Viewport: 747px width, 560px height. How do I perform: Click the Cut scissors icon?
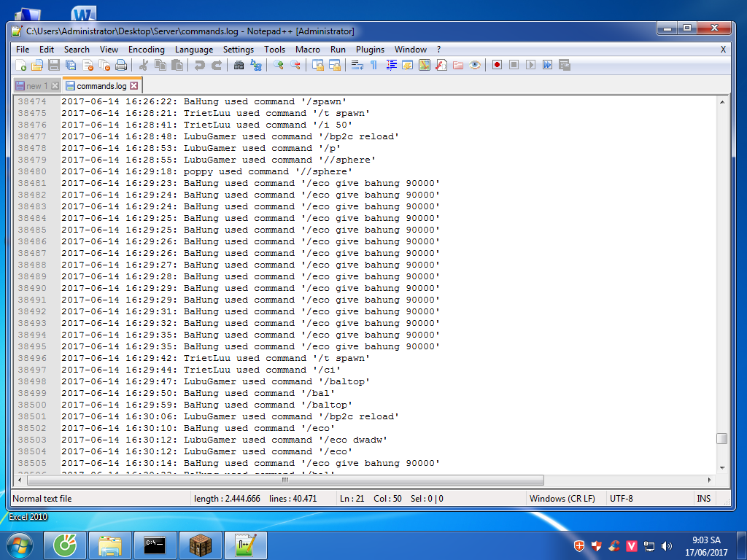click(x=144, y=65)
